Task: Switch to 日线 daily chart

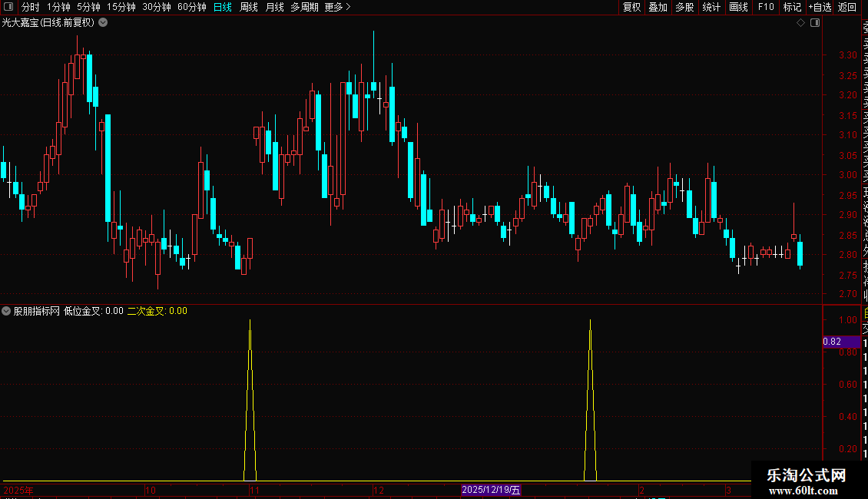Action: tap(223, 7)
